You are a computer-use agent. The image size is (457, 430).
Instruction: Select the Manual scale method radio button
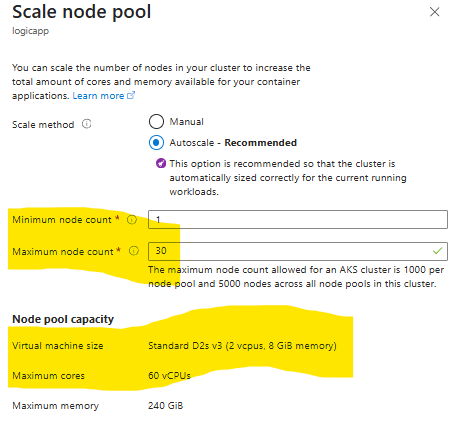(156, 122)
